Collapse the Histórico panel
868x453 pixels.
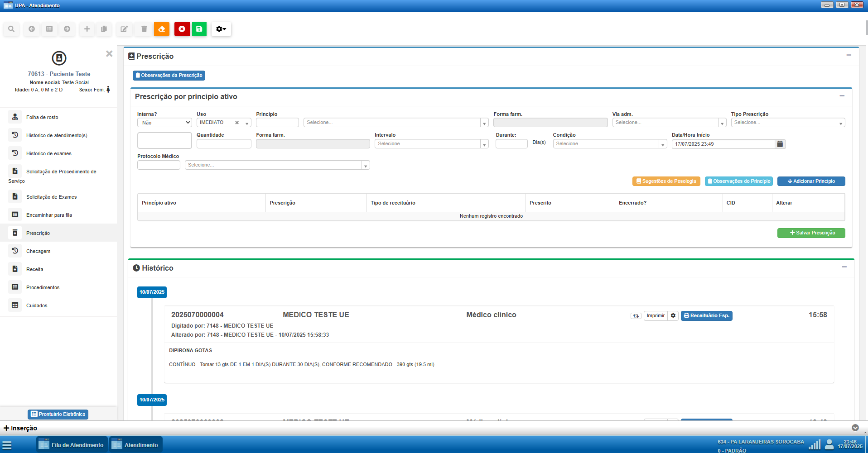pos(844,267)
